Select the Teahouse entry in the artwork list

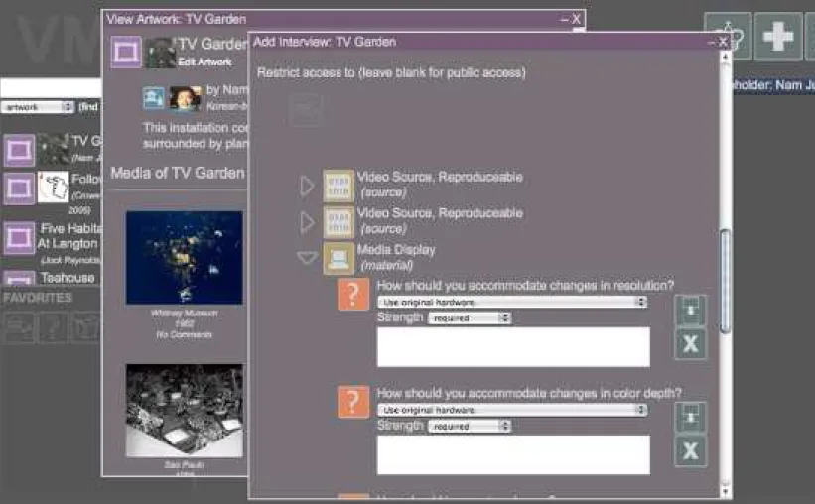(x=68, y=278)
